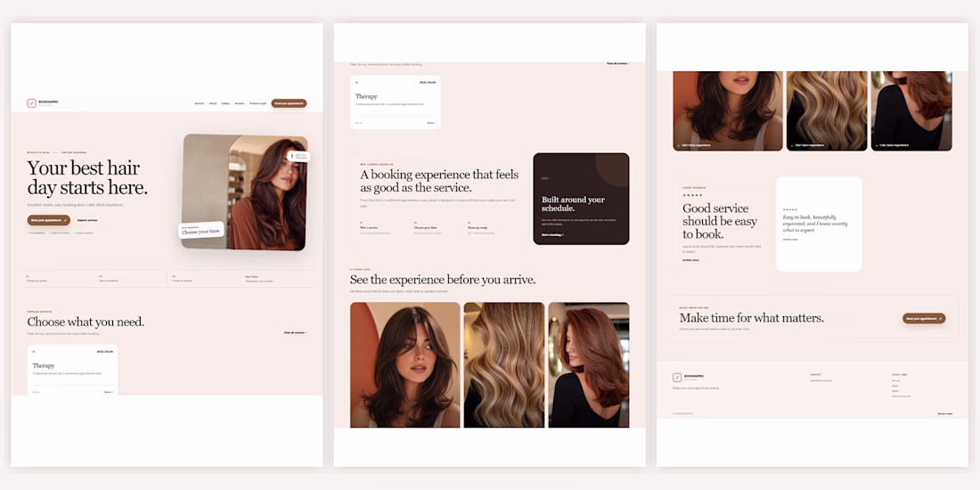The height and width of the screenshot is (490, 980).
Task: Click the italic 'Easy to book, beautifully organized' quote
Action: pyautogui.click(x=817, y=224)
